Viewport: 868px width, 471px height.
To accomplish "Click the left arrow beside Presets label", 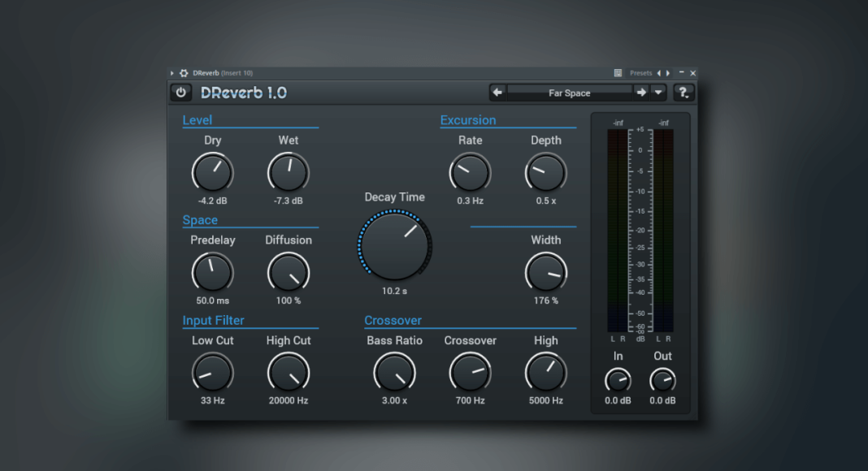I will [x=660, y=73].
